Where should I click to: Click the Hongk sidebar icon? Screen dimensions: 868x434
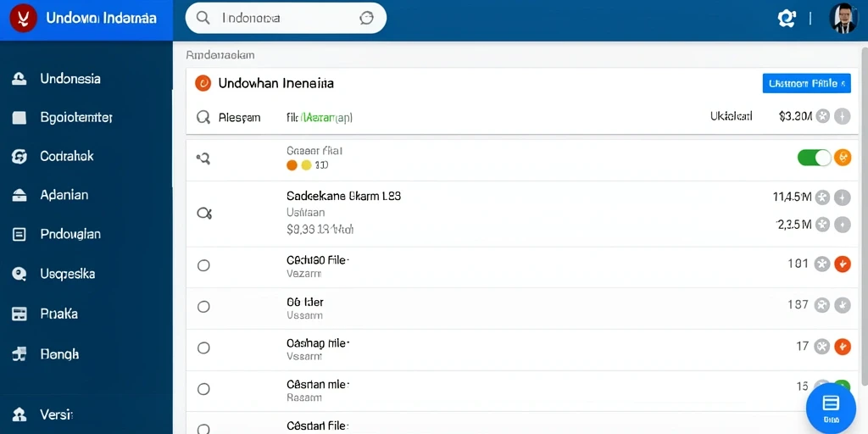click(19, 353)
